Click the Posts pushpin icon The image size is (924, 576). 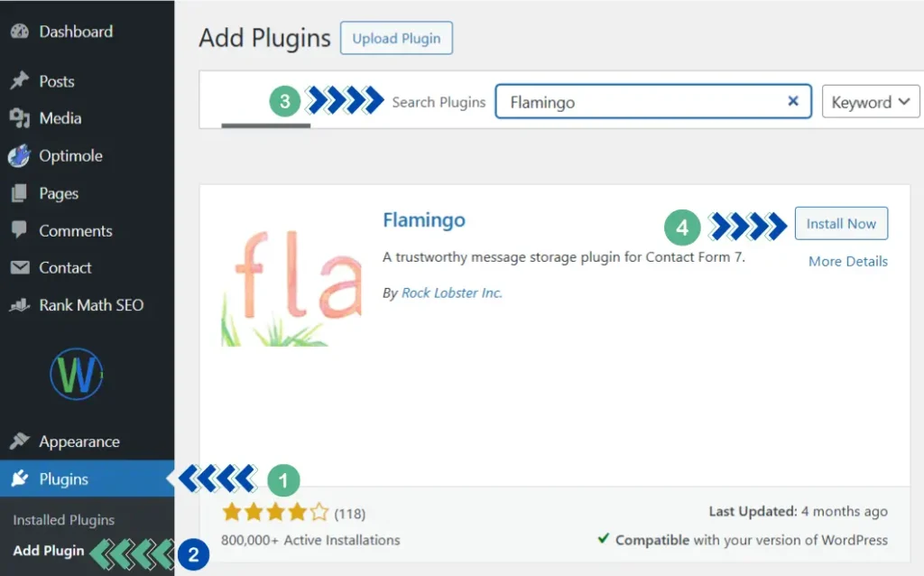(x=19, y=81)
